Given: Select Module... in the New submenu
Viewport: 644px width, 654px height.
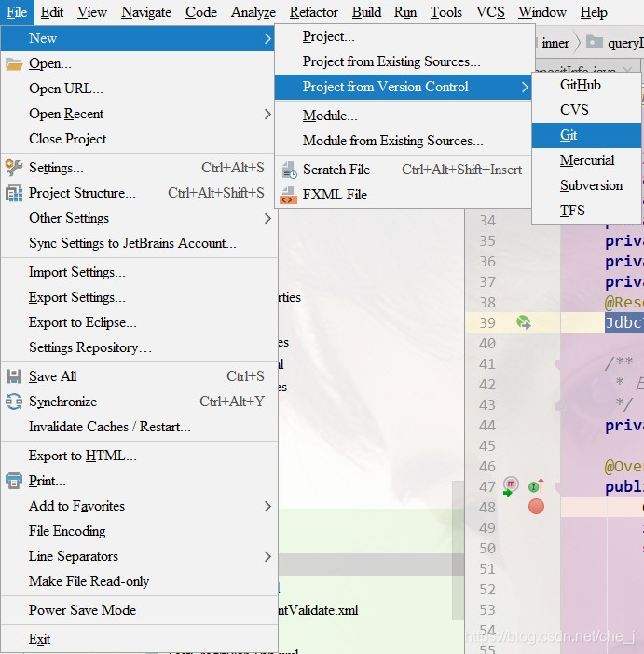Looking at the screenshot, I should click(x=403, y=116).
